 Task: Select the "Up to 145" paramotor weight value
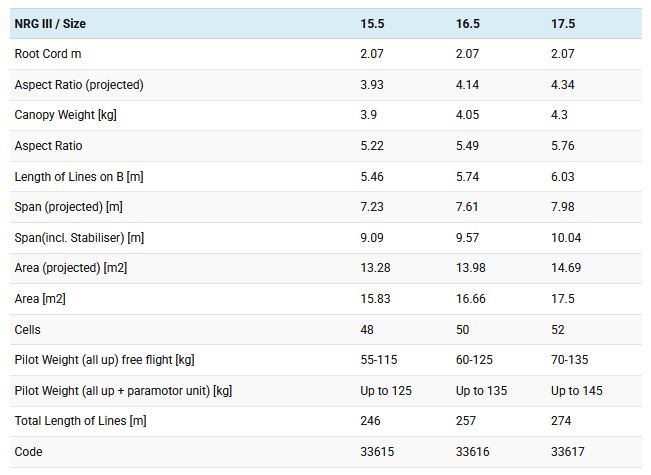577,390
